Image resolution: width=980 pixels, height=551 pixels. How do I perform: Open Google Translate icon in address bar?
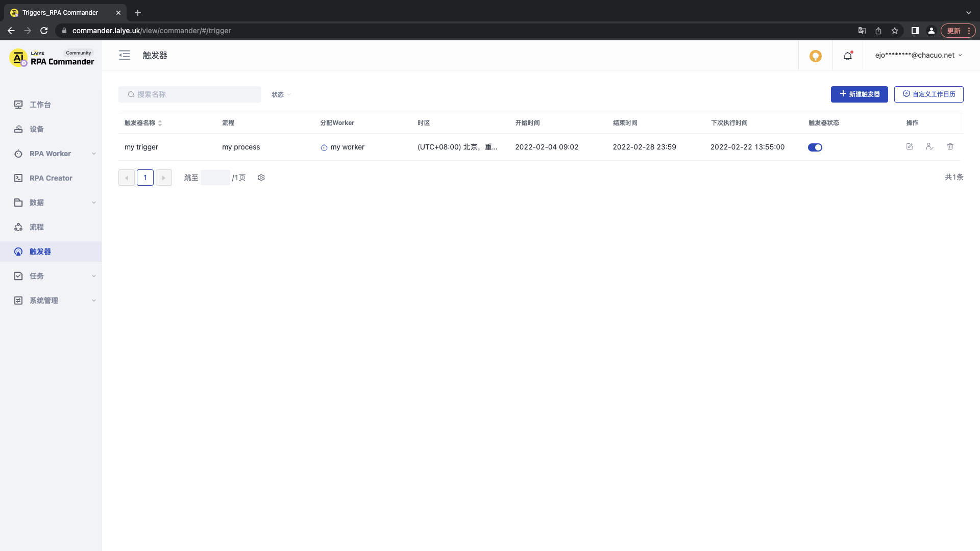(862, 31)
